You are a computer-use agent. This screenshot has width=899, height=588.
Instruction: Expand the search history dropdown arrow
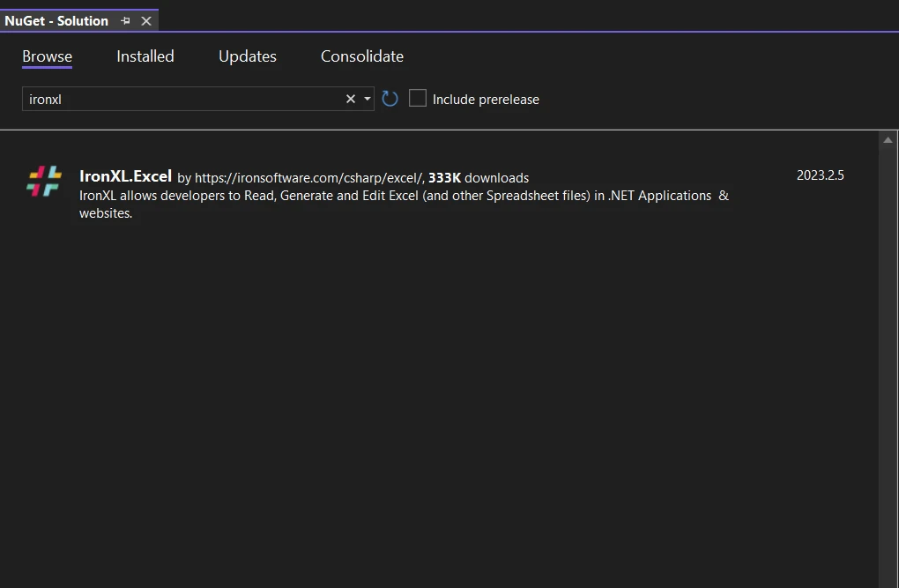coord(368,99)
